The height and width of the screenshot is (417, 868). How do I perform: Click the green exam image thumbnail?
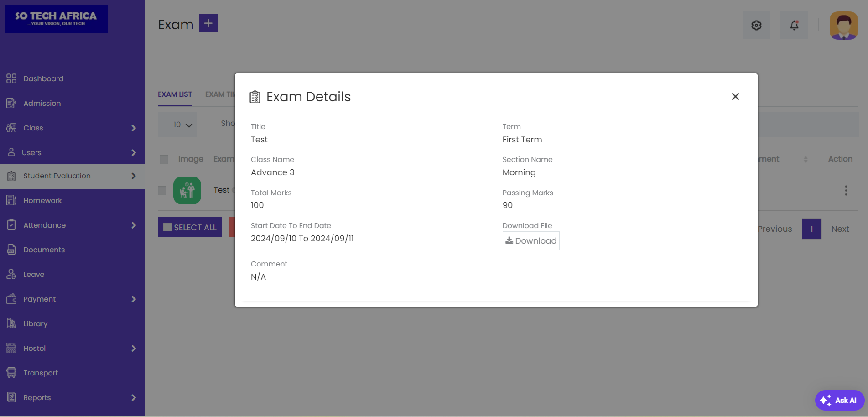click(x=187, y=190)
